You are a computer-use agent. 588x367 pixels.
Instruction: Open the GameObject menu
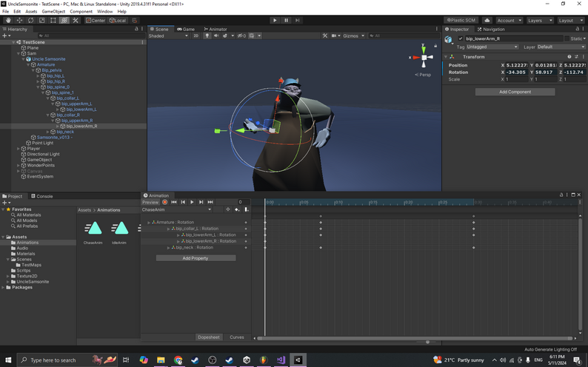(x=53, y=12)
